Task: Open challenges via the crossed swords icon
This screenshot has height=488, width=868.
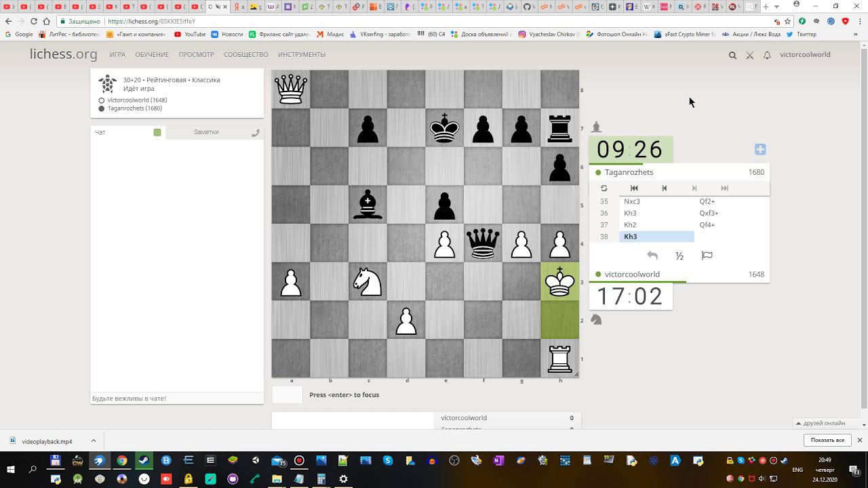Action: [x=749, y=56]
